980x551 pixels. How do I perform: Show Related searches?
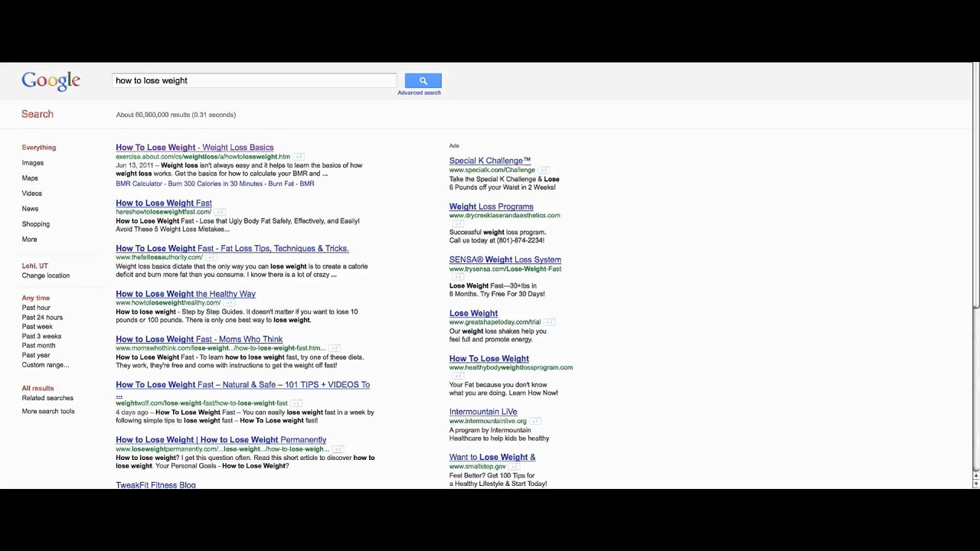pyautogui.click(x=47, y=398)
